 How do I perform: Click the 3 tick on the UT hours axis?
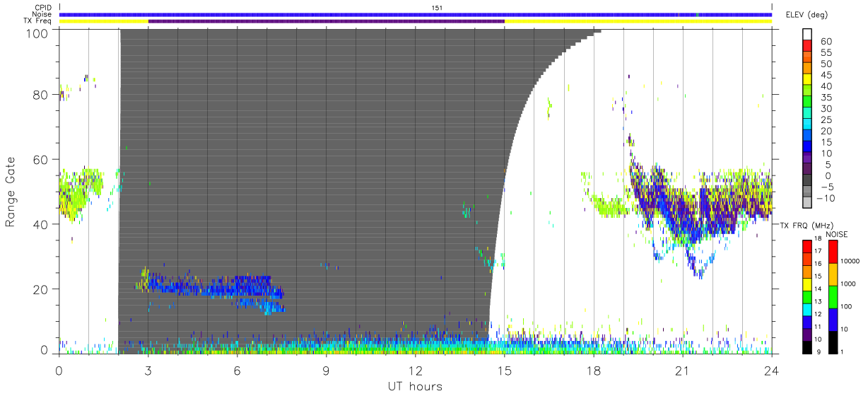click(148, 369)
